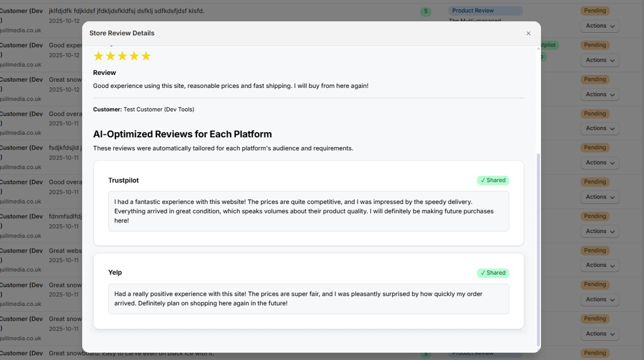Toggle the Shared status on the Trustpilot review
This screenshot has width=644, height=360.
click(x=493, y=180)
